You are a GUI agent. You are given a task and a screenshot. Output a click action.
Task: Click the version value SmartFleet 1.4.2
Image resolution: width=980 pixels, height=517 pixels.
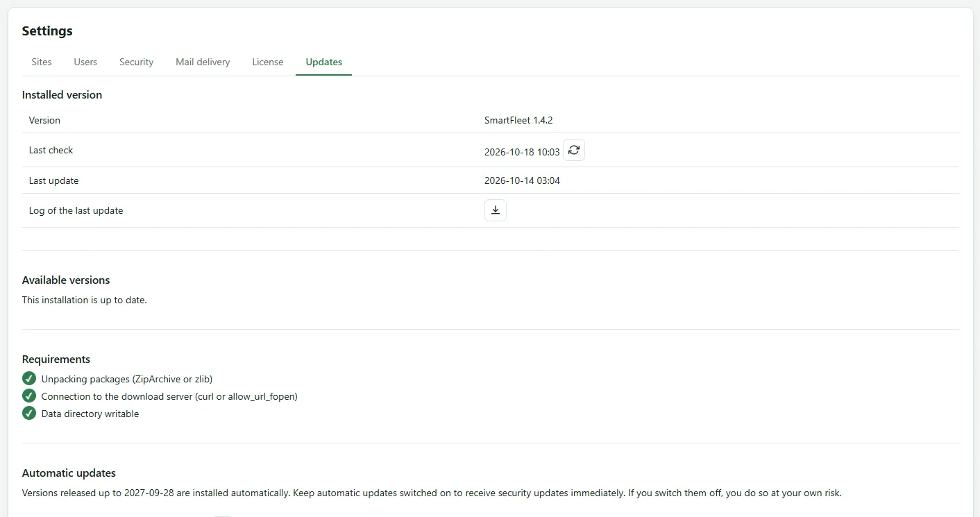(518, 120)
